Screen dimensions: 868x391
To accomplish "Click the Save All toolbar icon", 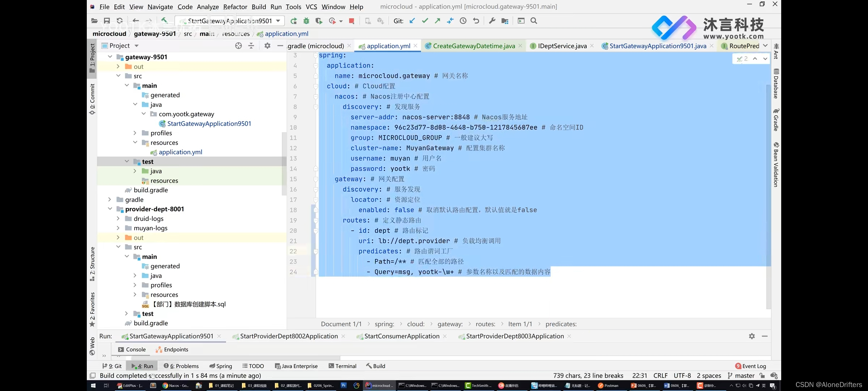I will [107, 21].
